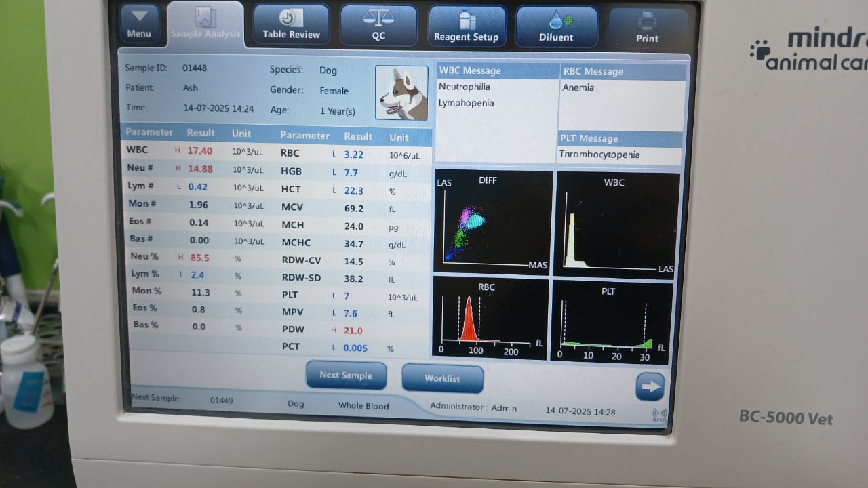Tap the RFID status icon

(x=658, y=414)
